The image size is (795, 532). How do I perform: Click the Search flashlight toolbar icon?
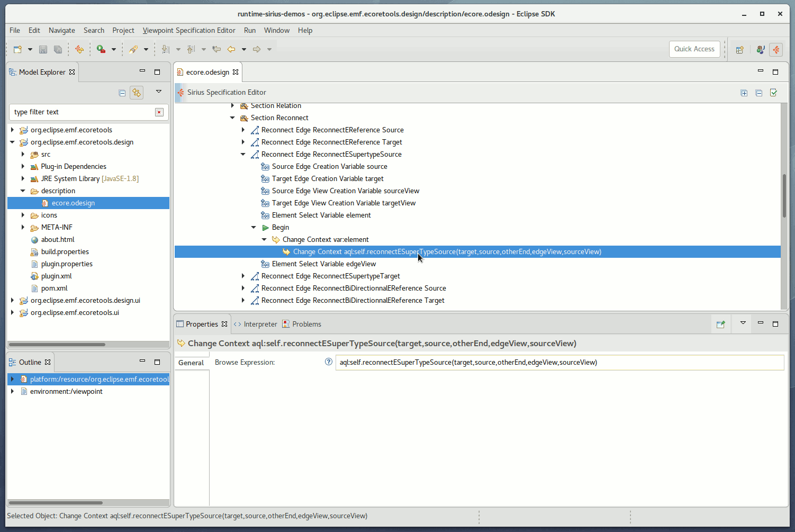pos(133,49)
